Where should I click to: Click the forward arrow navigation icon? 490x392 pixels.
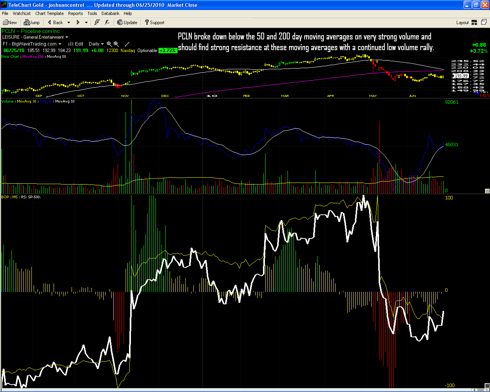click(x=78, y=22)
